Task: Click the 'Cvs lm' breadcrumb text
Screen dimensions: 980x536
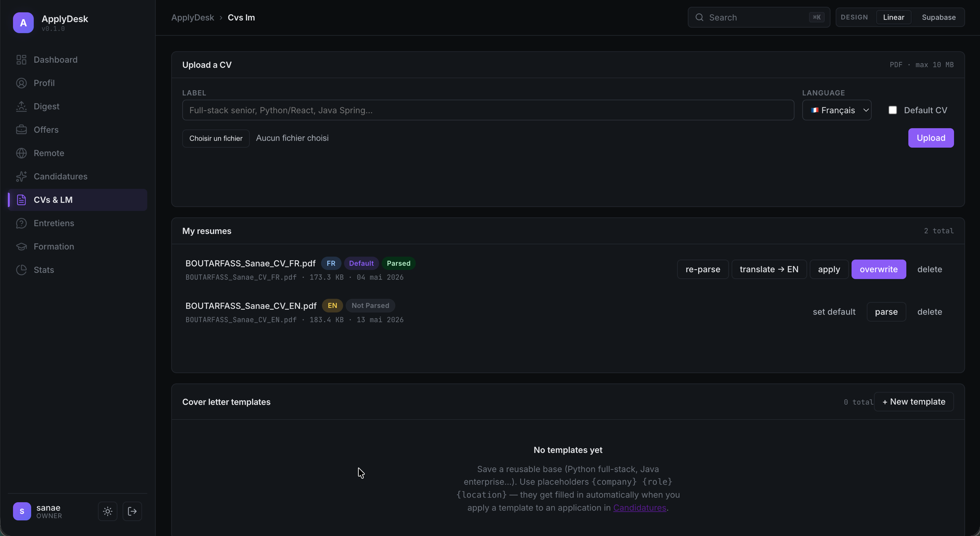Action: pos(241,18)
